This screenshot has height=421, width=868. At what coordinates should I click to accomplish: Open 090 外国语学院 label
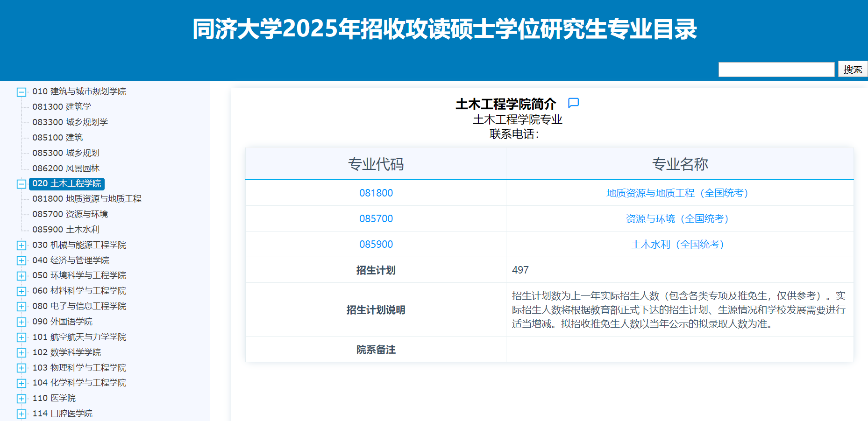pyautogui.click(x=63, y=322)
